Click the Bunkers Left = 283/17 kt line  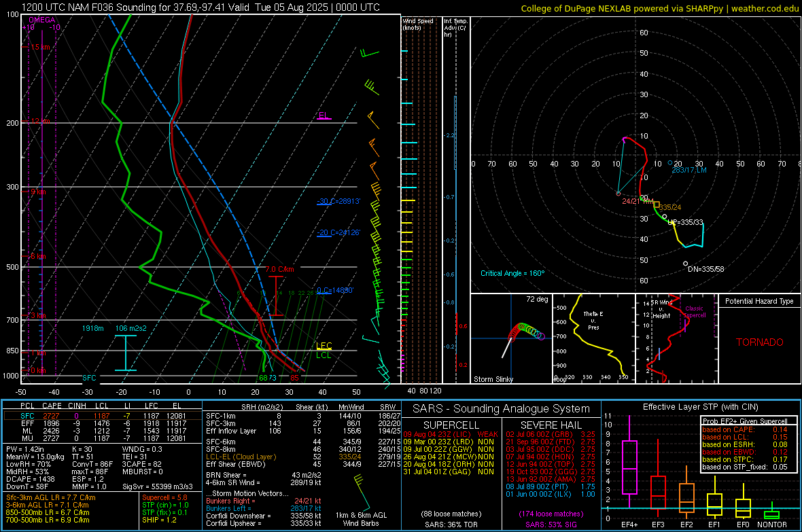coord(264,508)
